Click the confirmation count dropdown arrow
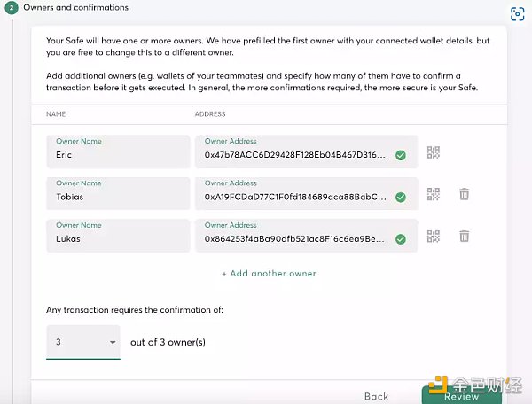 pos(113,342)
